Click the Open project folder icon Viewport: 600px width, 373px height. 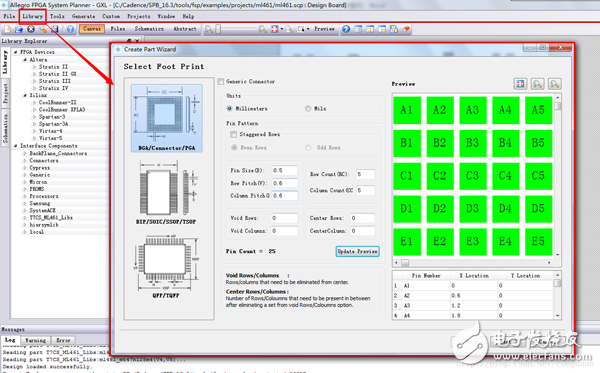coord(19,29)
